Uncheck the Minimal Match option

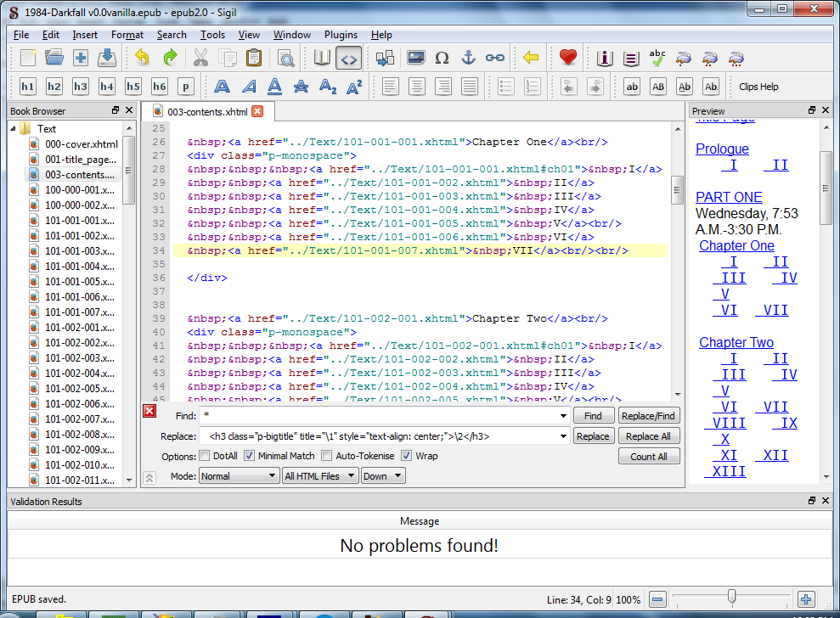[x=250, y=456]
